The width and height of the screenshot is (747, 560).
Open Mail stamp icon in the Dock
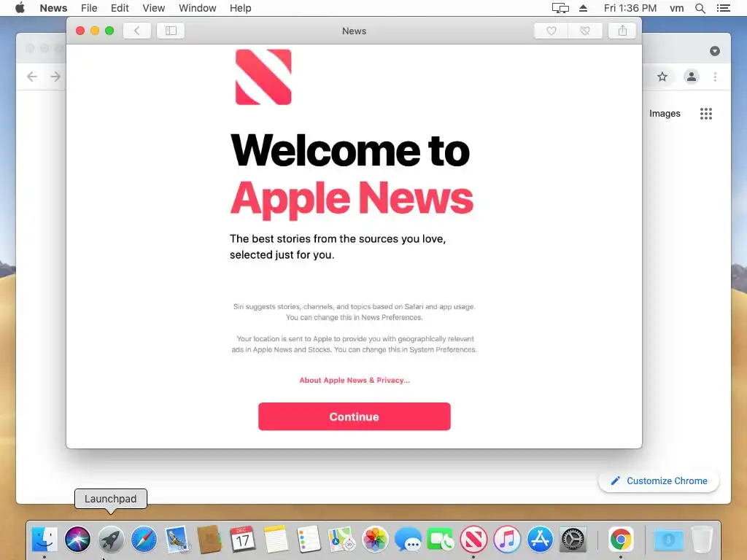tap(177, 540)
